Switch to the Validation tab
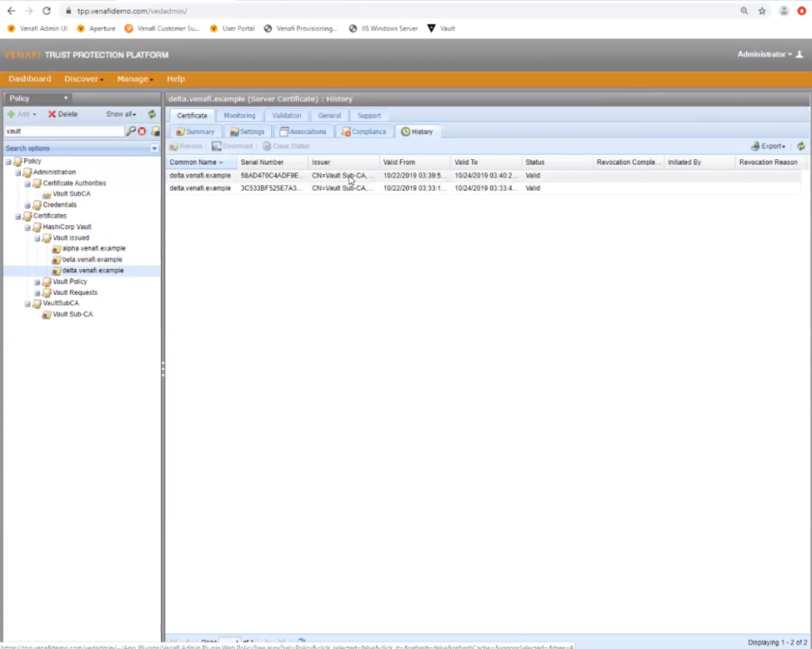The height and width of the screenshot is (649, 812). pos(287,116)
